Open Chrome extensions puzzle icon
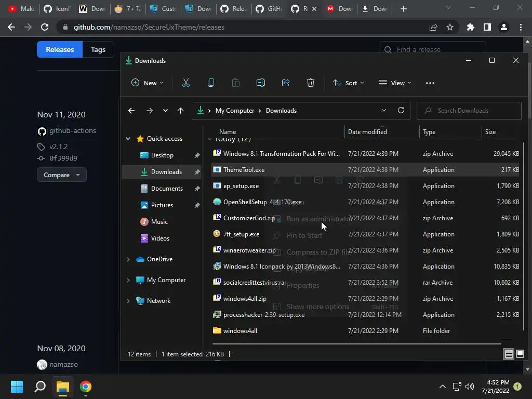Viewport: 532px width, 399px height. [x=471, y=27]
